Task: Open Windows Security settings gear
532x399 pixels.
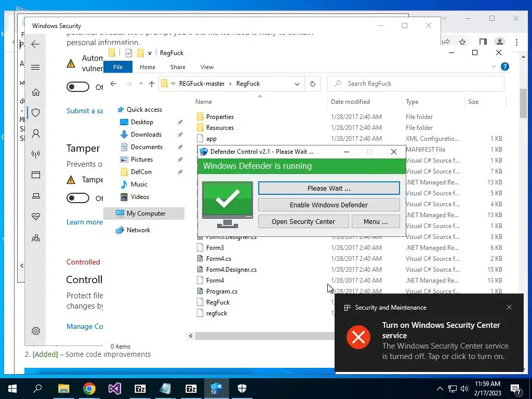Action: (x=36, y=331)
